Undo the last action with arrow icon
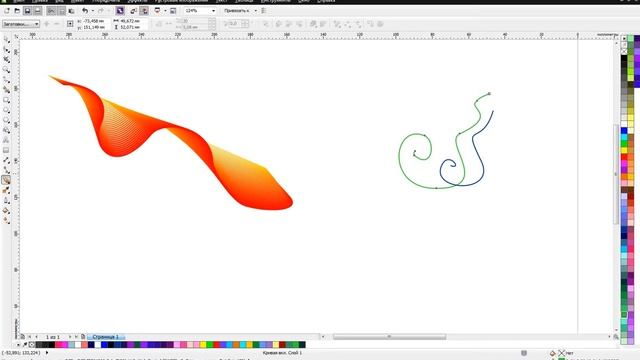Image resolution: width=640 pixels, height=360 pixels. click(85, 11)
